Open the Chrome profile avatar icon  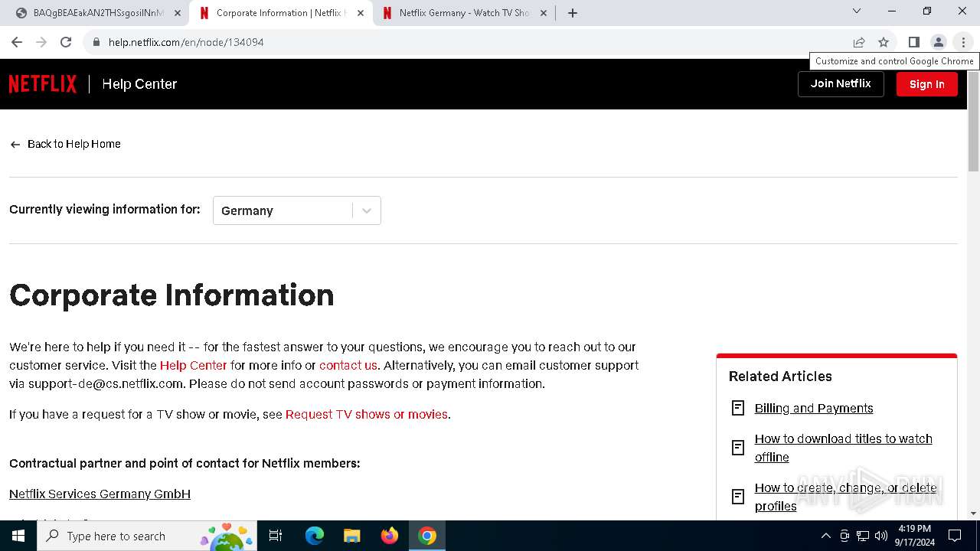938,42
